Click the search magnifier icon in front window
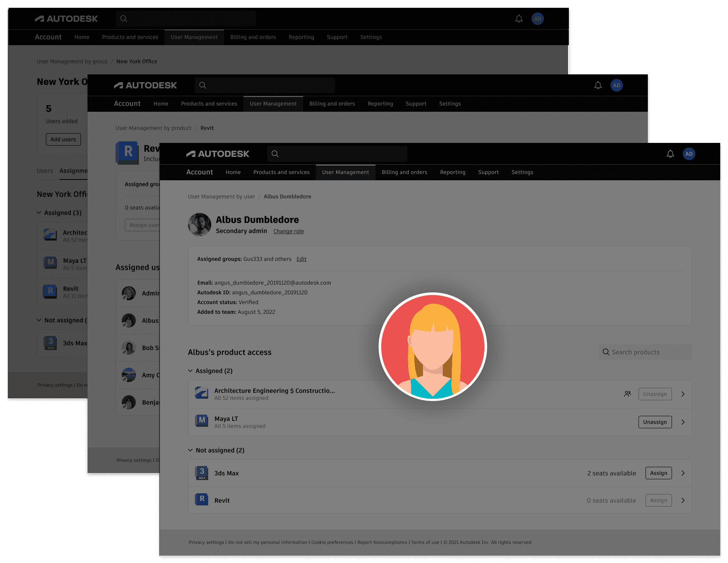728x563 pixels. 275,154
